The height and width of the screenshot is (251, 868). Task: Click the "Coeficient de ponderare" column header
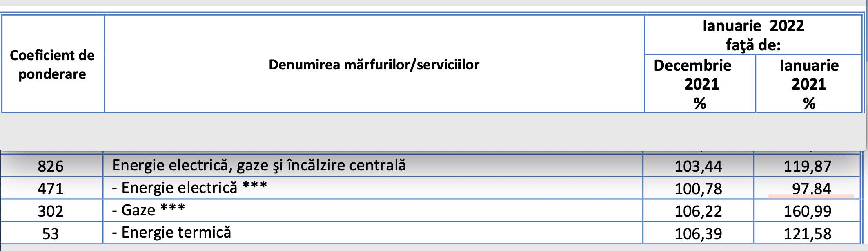point(52,65)
